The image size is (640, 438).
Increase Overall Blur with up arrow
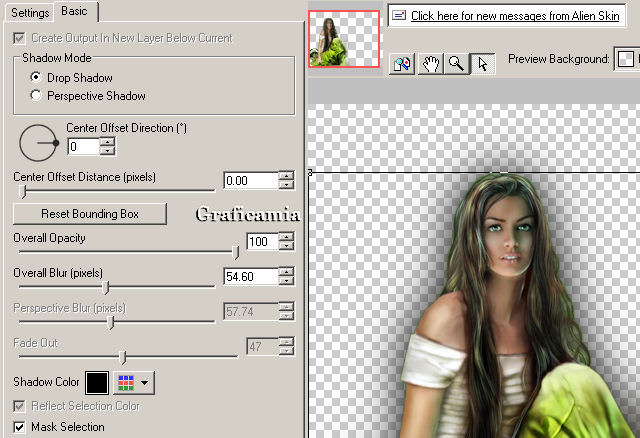tap(286, 272)
